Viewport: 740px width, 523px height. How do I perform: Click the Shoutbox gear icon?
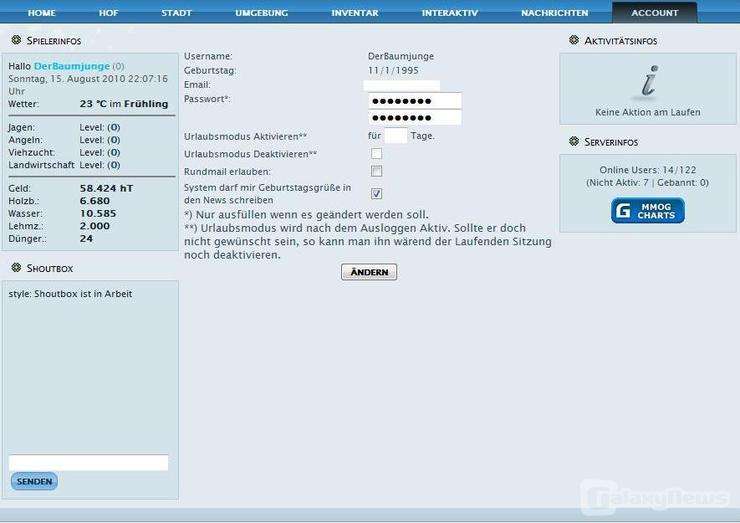(x=16, y=268)
